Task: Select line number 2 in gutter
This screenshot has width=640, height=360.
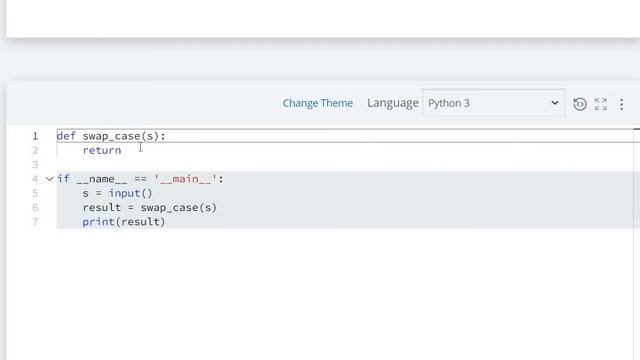Action: pos(35,150)
